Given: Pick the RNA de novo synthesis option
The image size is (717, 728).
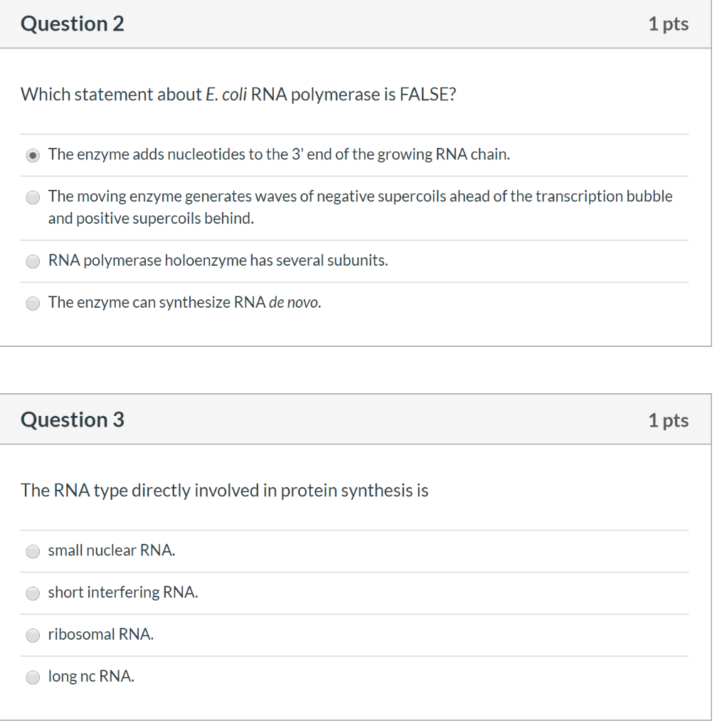Looking at the screenshot, I should pyautogui.click(x=33, y=303).
